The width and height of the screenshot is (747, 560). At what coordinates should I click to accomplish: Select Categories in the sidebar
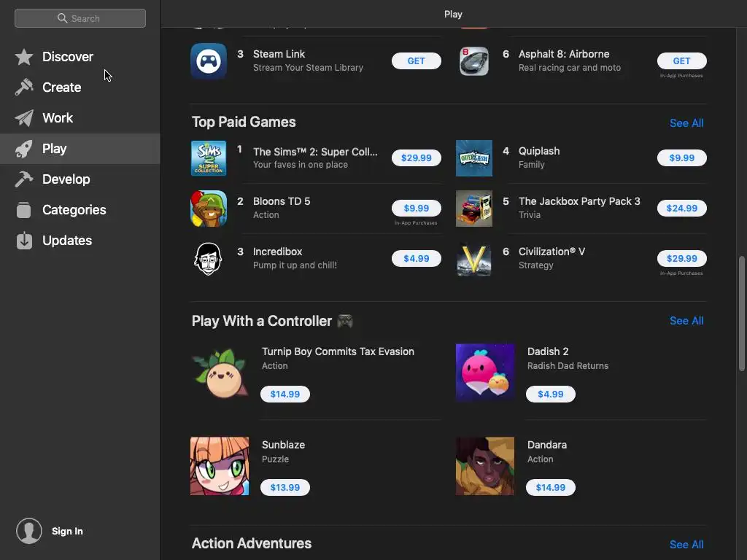[80, 210]
